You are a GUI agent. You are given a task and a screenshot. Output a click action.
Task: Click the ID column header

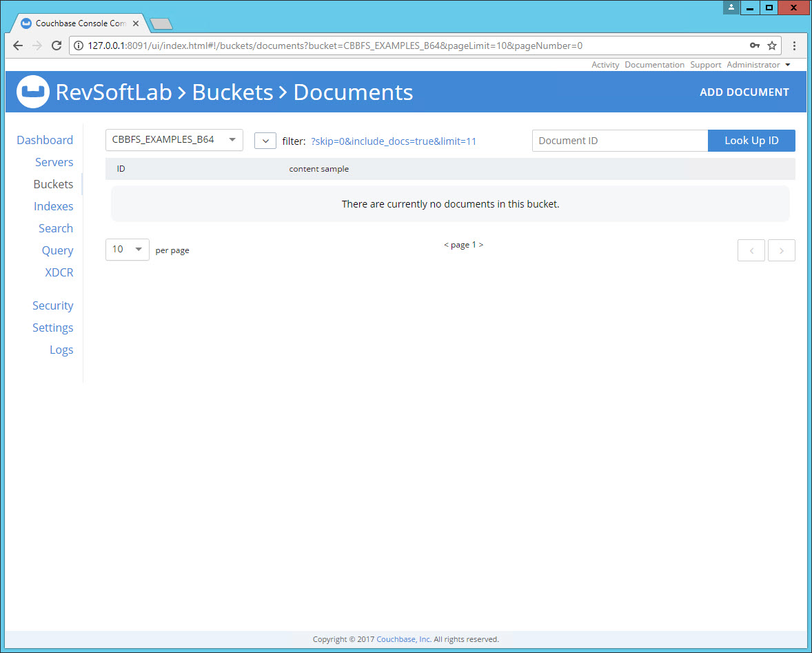[121, 169]
